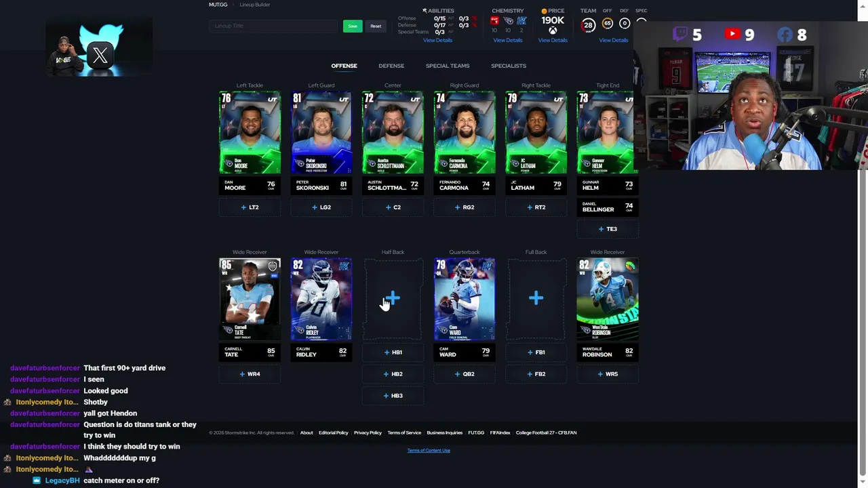Open the Terms of Content Use link
Viewport: 868px width, 488px height.
(x=429, y=450)
